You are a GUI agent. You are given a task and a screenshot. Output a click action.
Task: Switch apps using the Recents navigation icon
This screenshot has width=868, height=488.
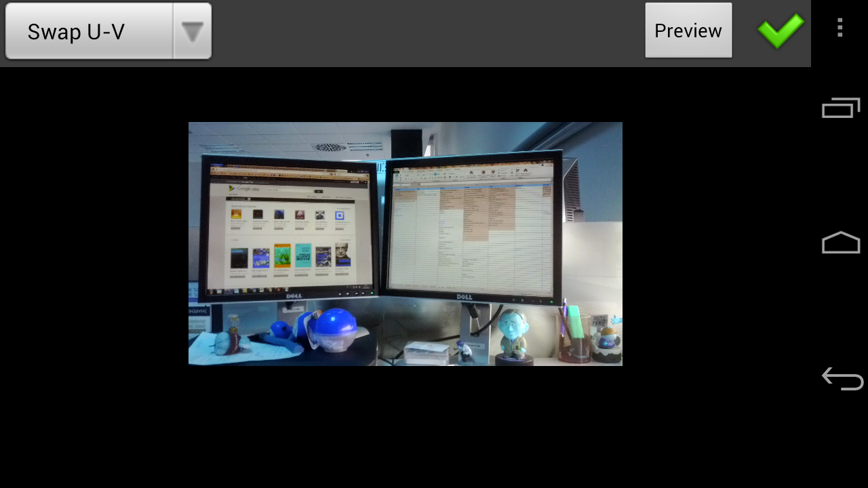click(x=840, y=107)
